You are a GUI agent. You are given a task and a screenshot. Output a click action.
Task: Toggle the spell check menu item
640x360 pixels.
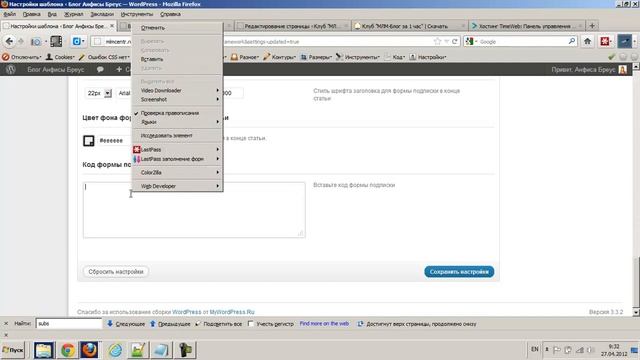(x=170, y=113)
